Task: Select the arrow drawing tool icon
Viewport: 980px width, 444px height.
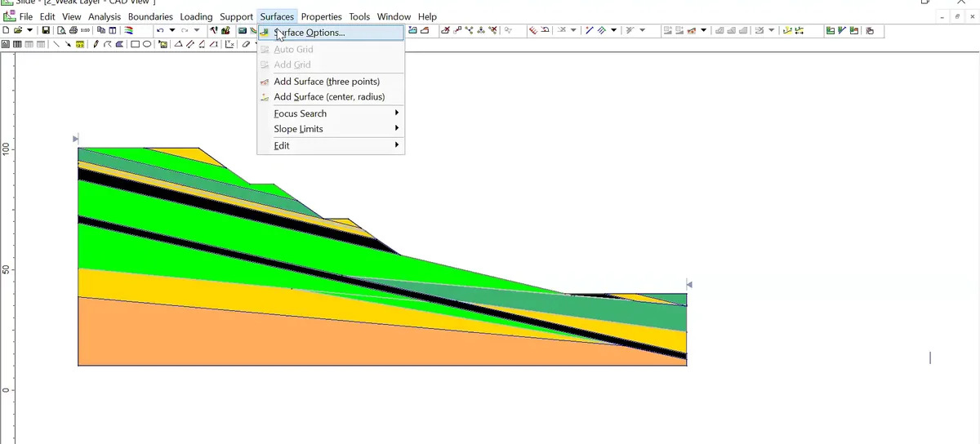Action: click(x=68, y=44)
